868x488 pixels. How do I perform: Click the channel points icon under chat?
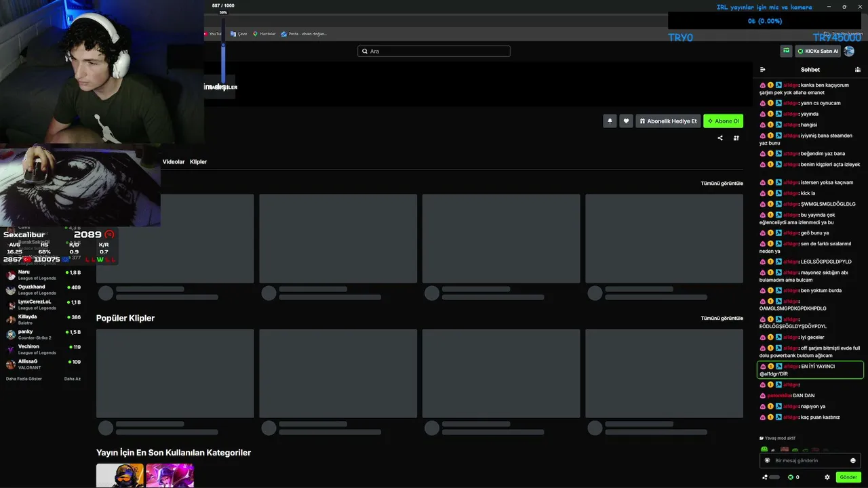click(x=765, y=477)
